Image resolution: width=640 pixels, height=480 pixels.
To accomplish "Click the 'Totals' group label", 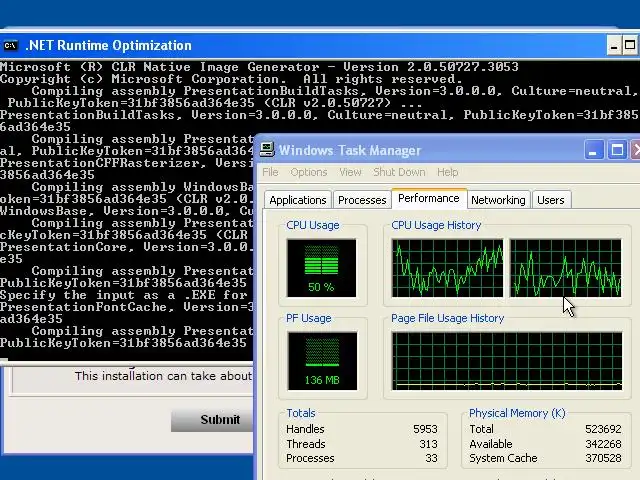I will [301, 413].
